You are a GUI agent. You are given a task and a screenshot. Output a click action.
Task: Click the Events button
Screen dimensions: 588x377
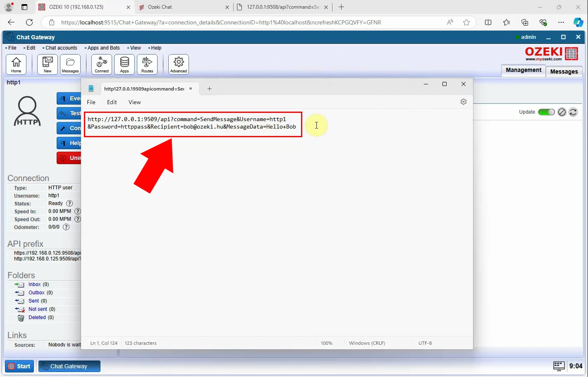(69, 98)
